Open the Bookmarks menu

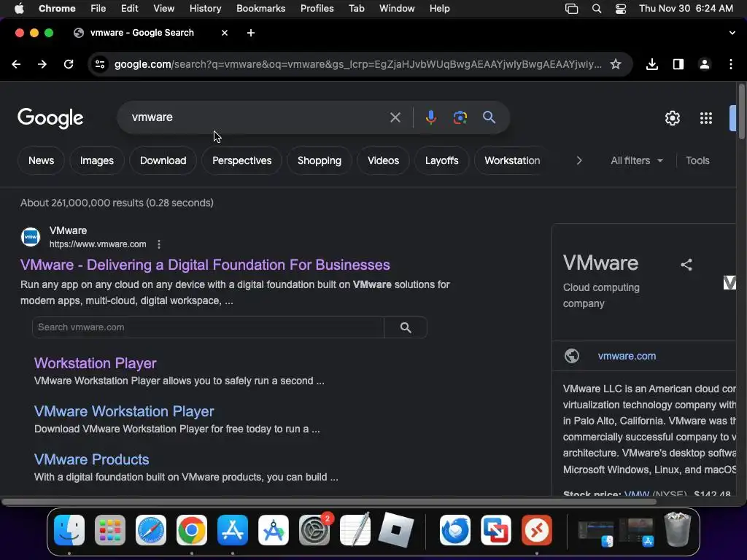point(260,8)
